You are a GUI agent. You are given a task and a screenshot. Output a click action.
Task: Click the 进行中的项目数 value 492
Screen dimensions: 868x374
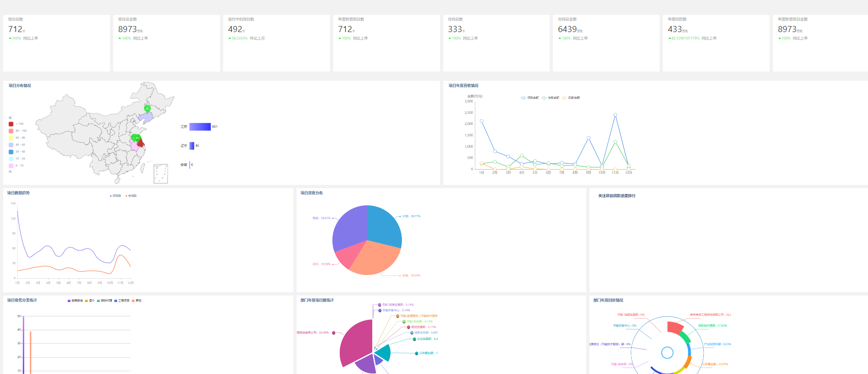point(235,29)
